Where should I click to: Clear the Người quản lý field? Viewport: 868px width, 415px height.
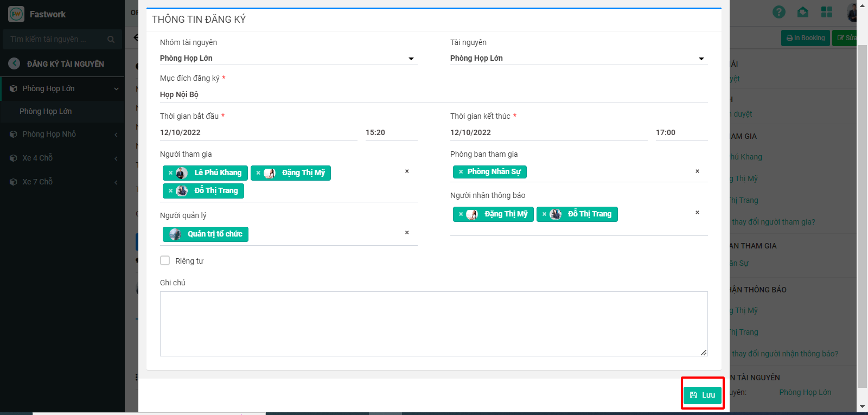(407, 233)
